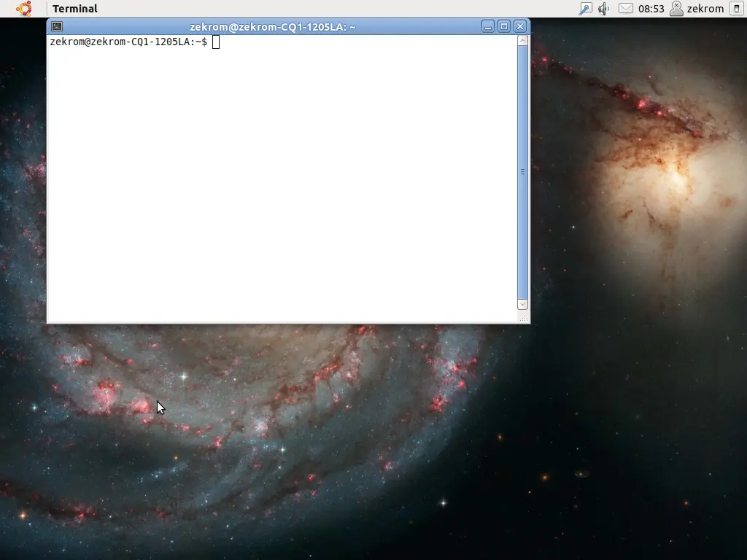This screenshot has width=747, height=560.
Task: Click scrollbar down arrow in terminal
Action: (522, 304)
